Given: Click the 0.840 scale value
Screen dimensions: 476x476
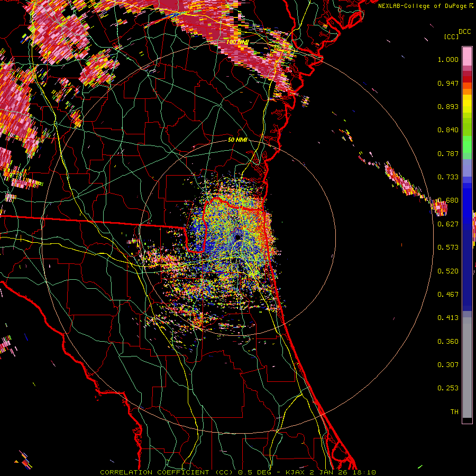Looking at the screenshot, I should pyautogui.click(x=448, y=130).
